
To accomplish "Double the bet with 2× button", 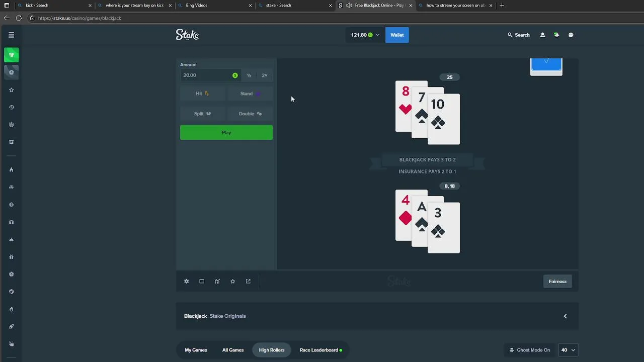I will (x=264, y=75).
